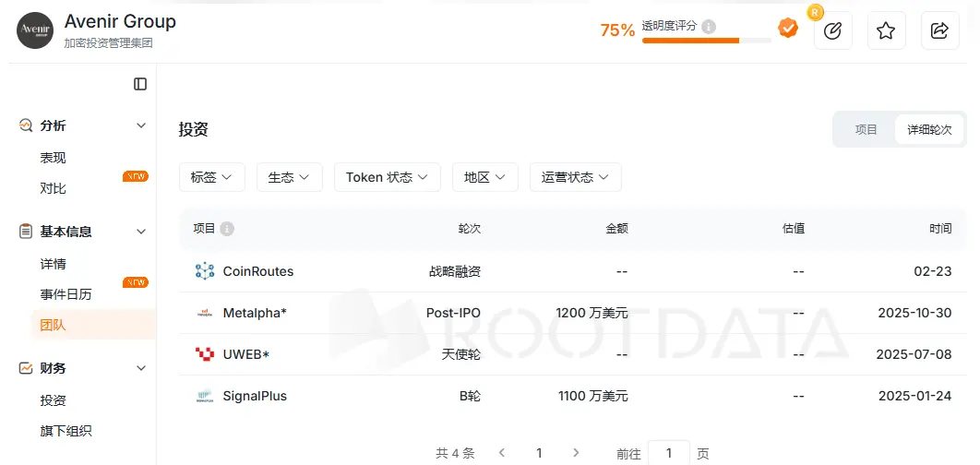Screen dimensions: 980x465
Task: Collapse the sidebar panel icon
Action: tap(140, 84)
